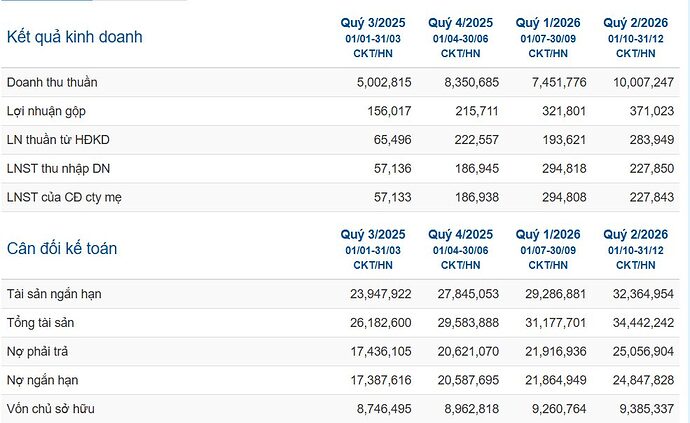
Task: Click the Doanh thu thuần value 10,007,247
Action: coord(641,82)
